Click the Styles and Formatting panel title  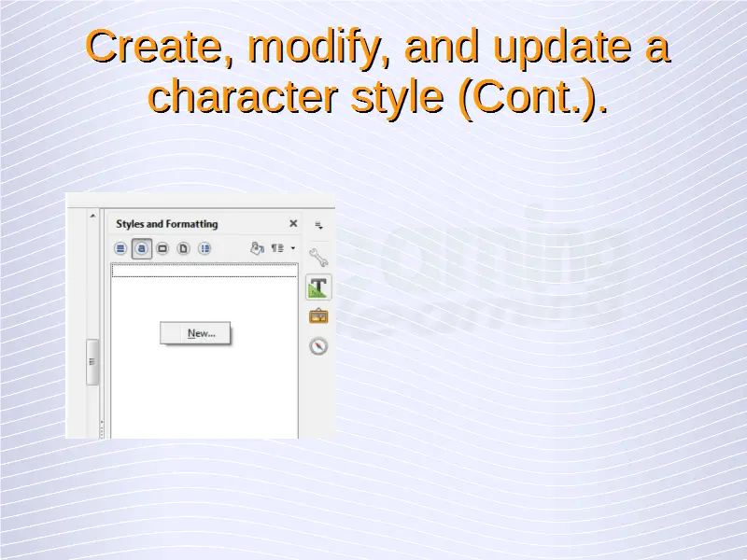166,224
